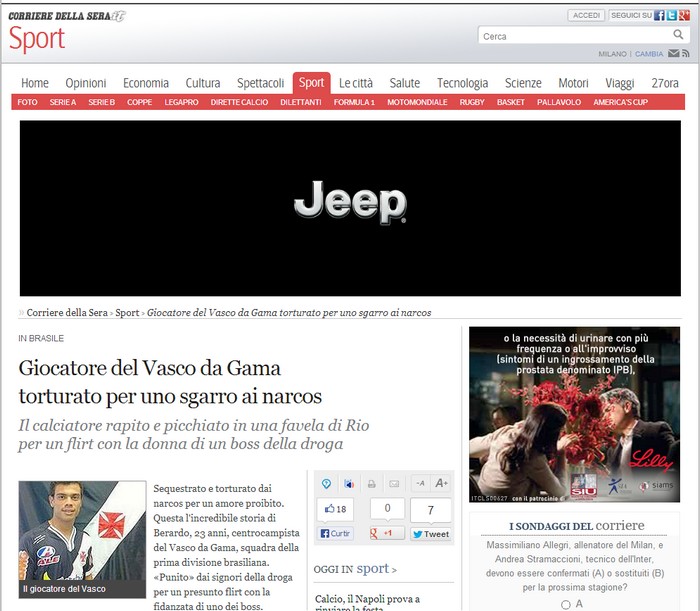Click the Twitter icon in the header
This screenshot has width=700, height=611.
672,15
